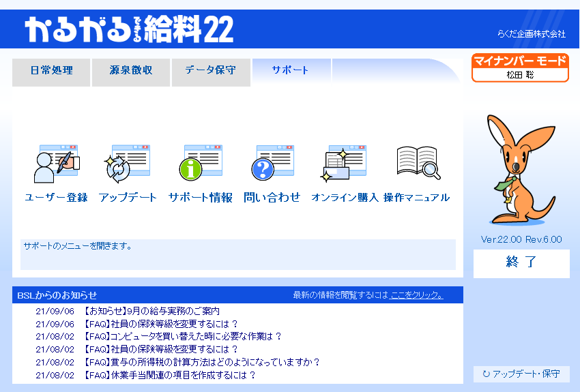
Task: Click the サポートのメニューを開きます。 description text
Action: click(x=78, y=246)
